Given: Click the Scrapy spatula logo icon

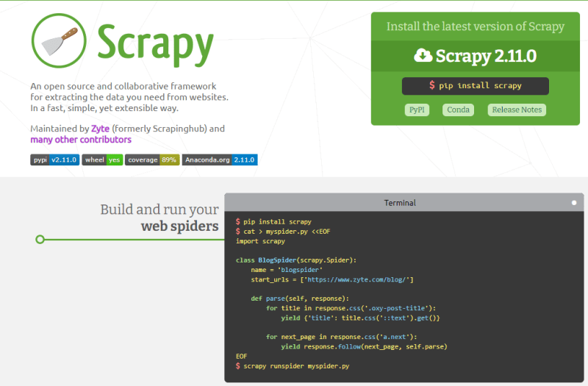Looking at the screenshot, I should pos(59,40).
